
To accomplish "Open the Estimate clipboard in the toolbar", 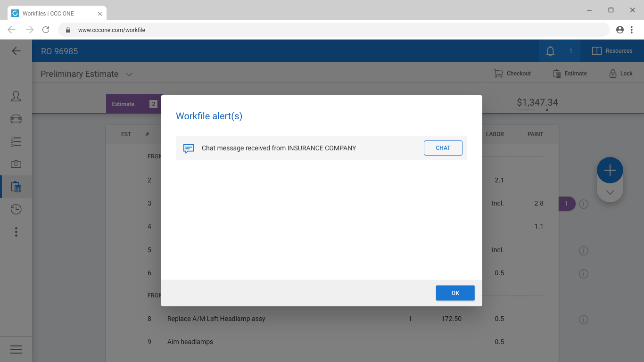I will pyautogui.click(x=557, y=74).
